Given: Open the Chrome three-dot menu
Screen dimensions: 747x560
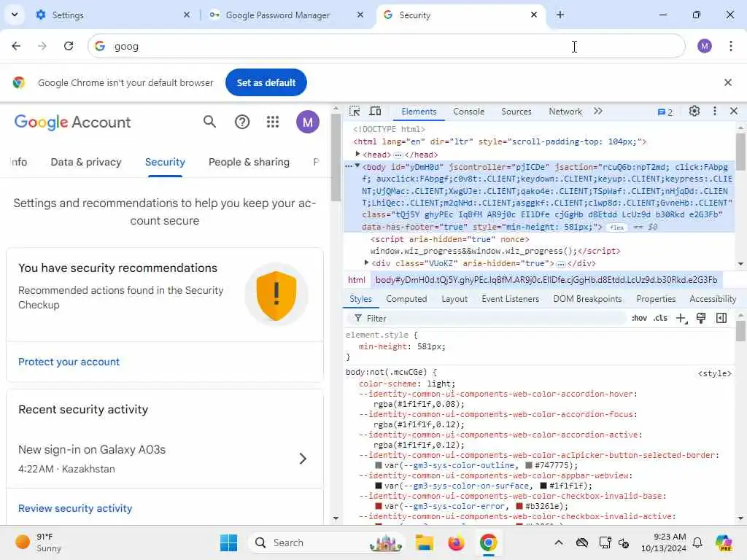Looking at the screenshot, I should click(x=731, y=46).
